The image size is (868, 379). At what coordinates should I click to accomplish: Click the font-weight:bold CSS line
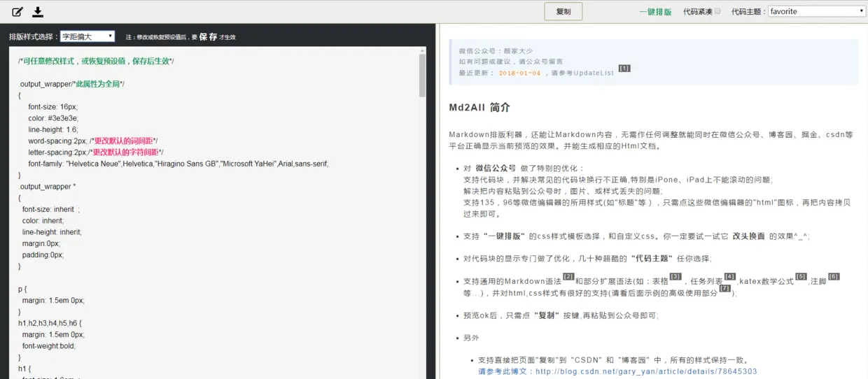tap(49, 345)
